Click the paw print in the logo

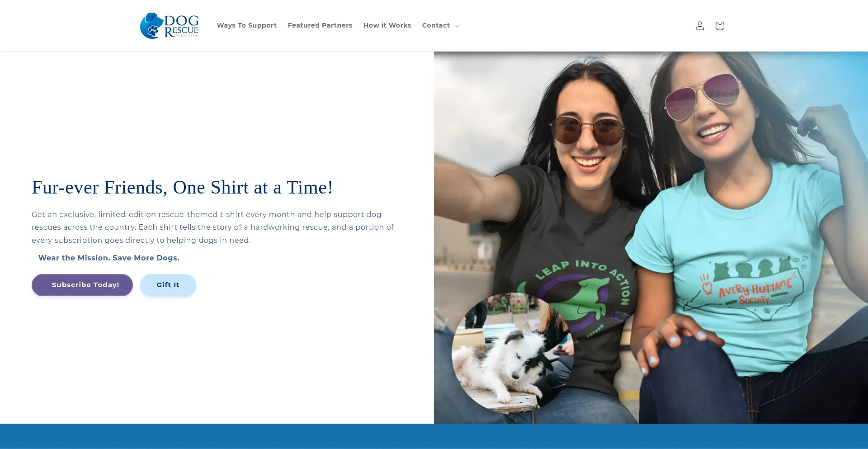coord(153,31)
